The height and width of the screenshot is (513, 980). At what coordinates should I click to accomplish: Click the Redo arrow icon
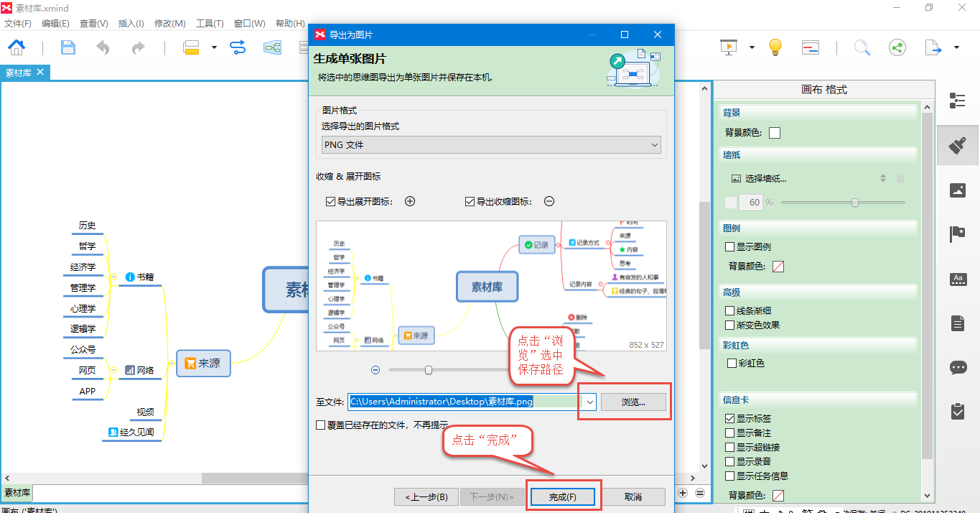pos(138,47)
